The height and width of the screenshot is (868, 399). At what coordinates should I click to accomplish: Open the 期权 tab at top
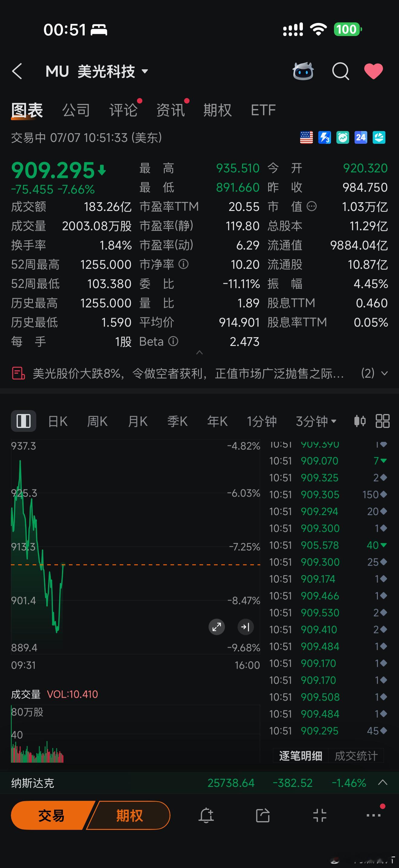pyautogui.click(x=218, y=110)
